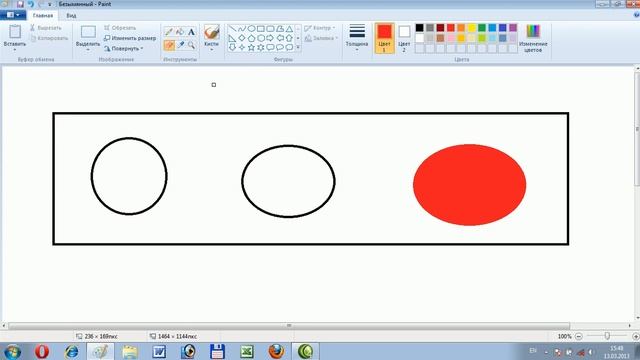The image size is (640, 360).
Task: Open the blue Paint file menu button
Action: pos(13,15)
